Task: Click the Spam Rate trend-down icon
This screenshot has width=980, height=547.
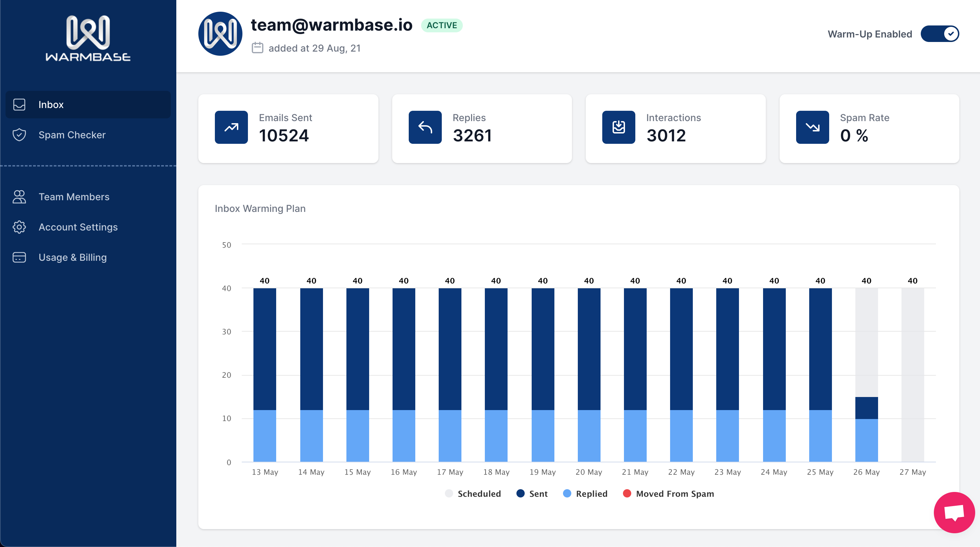Action: (x=812, y=127)
